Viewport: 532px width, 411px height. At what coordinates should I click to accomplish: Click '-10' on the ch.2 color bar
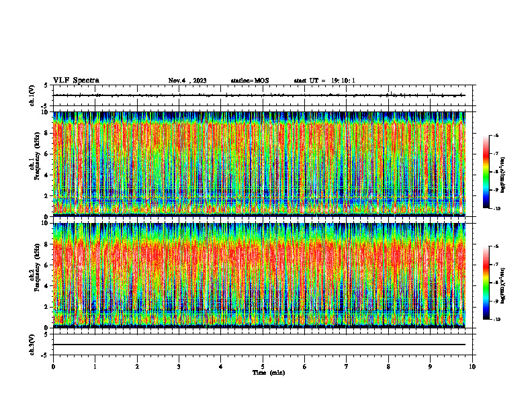coord(496,320)
